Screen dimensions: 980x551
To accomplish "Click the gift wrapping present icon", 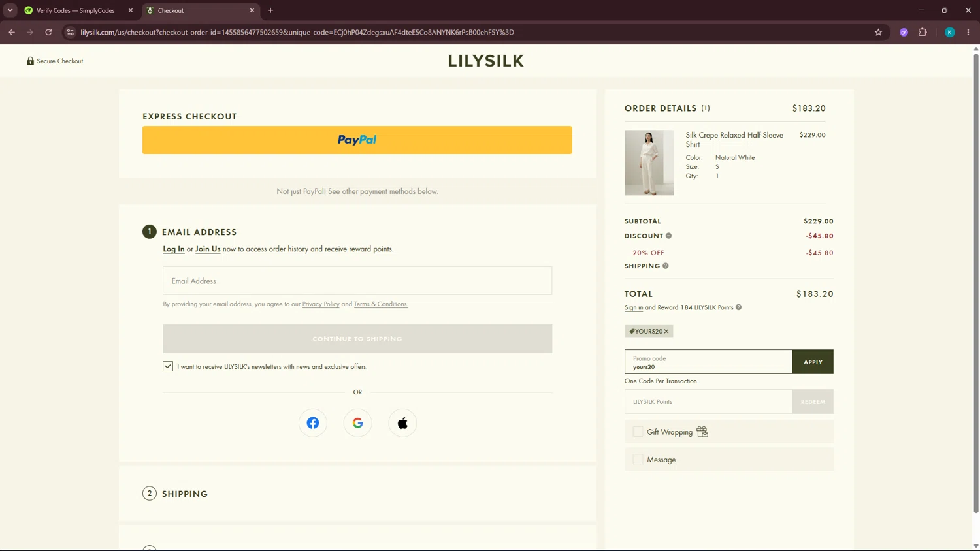I will tap(702, 432).
